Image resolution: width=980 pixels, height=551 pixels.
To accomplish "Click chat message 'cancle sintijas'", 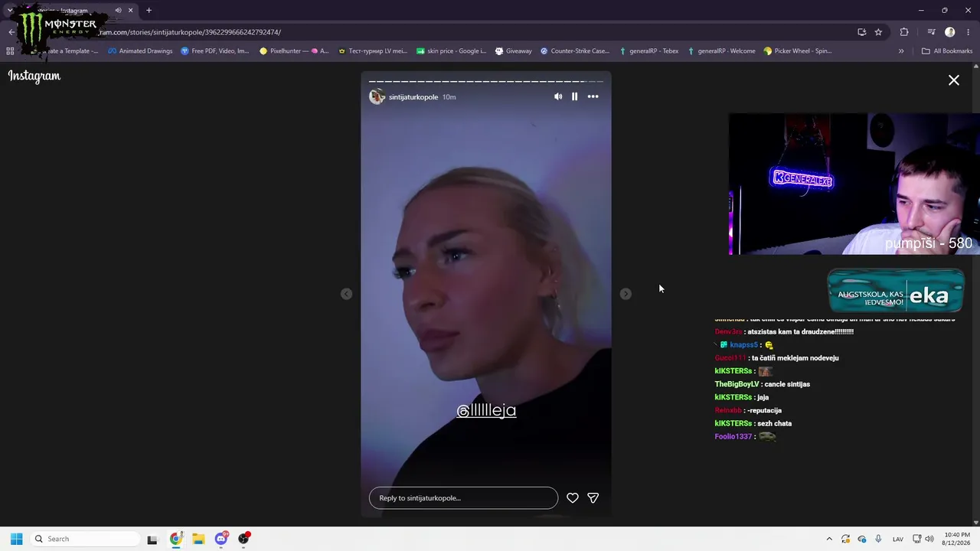I will tap(788, 384).
